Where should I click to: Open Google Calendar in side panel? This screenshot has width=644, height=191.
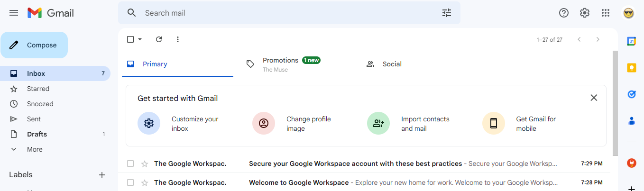[x=632, y=41]
